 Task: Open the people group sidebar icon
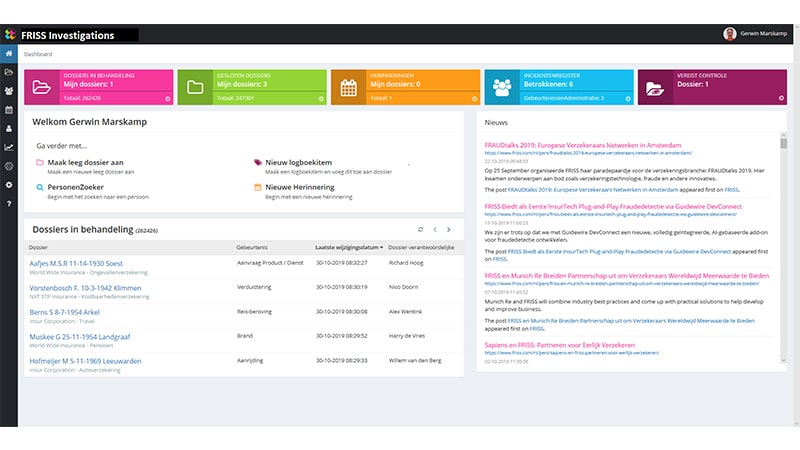click(9, 91)
